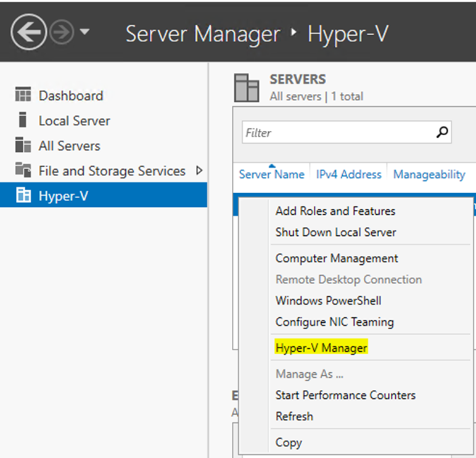Click the Hyper-V role icon in sidebar
The height and width of the screenshot is (458, 476).
(x=23, y=194)
